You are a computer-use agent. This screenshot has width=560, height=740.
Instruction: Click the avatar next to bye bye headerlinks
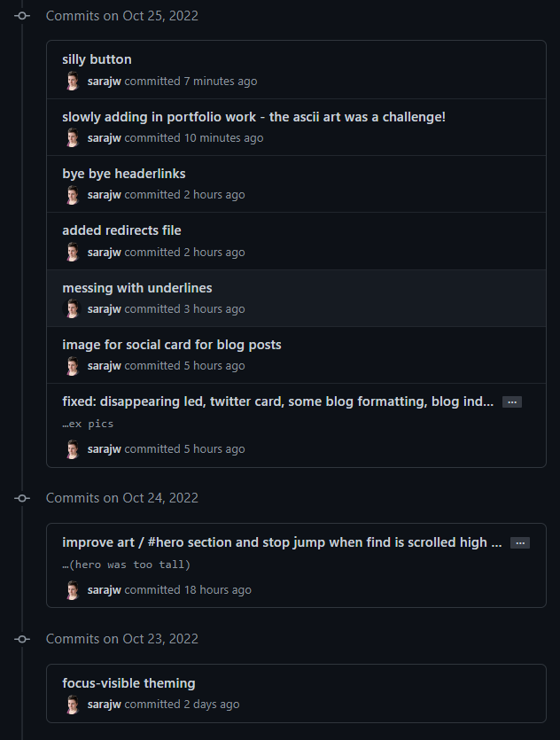pos(72,194)
